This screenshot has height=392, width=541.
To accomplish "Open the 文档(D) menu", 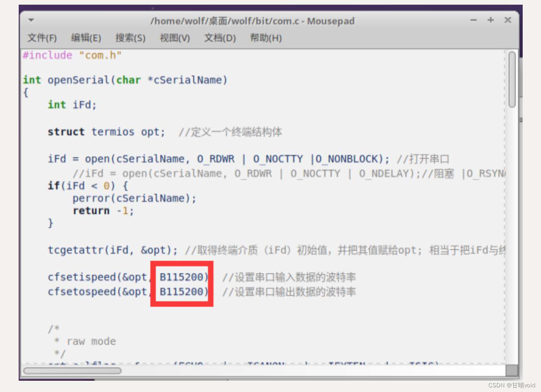I will (x=220, y=38).
